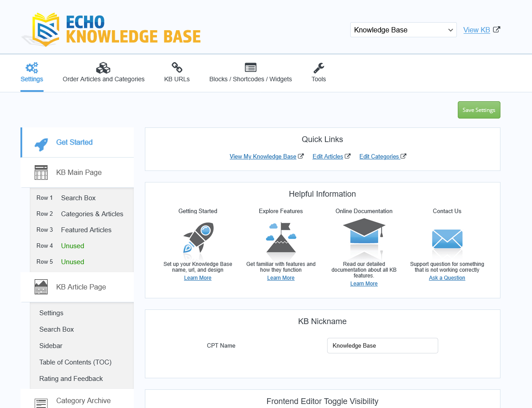Click the Echo Knowledge Base logo
The width and height of the screenshot is (532, 408).
[112, 30]
